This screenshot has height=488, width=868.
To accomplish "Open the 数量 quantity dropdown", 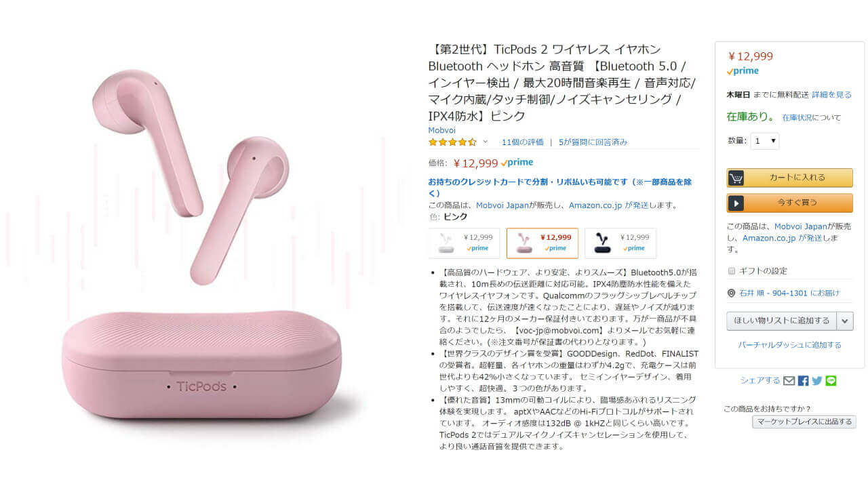I will coord(764,141).
